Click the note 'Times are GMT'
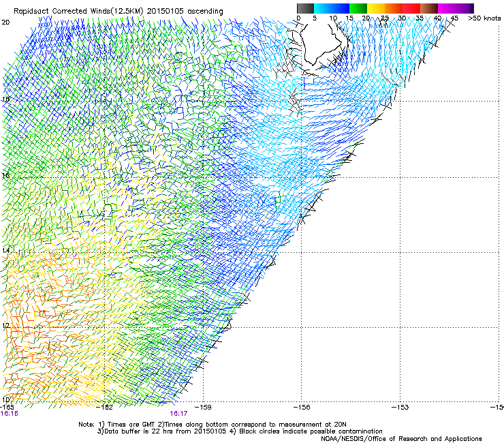Image resolution: width=504 pixels, height=443 pixels. [x=131, y=425]
